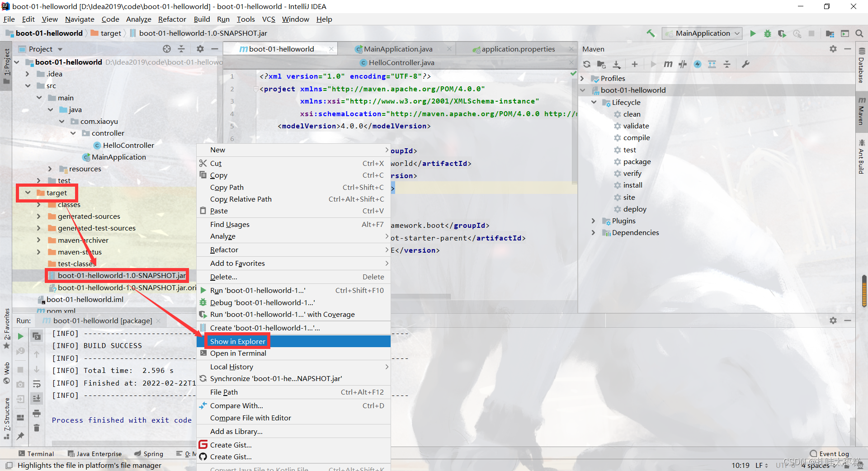The width and height of the screenshot is (868, 471).
Task: Collapse all nodes in Maven toolbar
Action: [x=727, y=64]
